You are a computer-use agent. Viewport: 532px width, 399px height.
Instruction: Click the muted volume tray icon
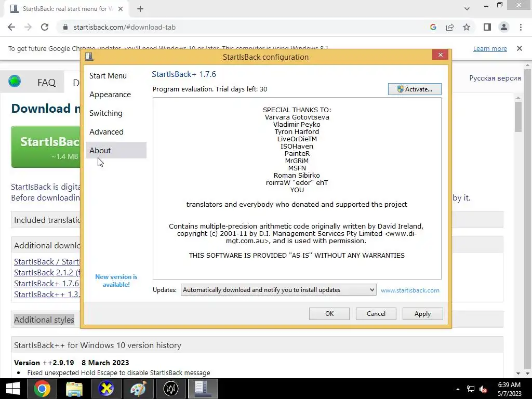pos(483,389)
